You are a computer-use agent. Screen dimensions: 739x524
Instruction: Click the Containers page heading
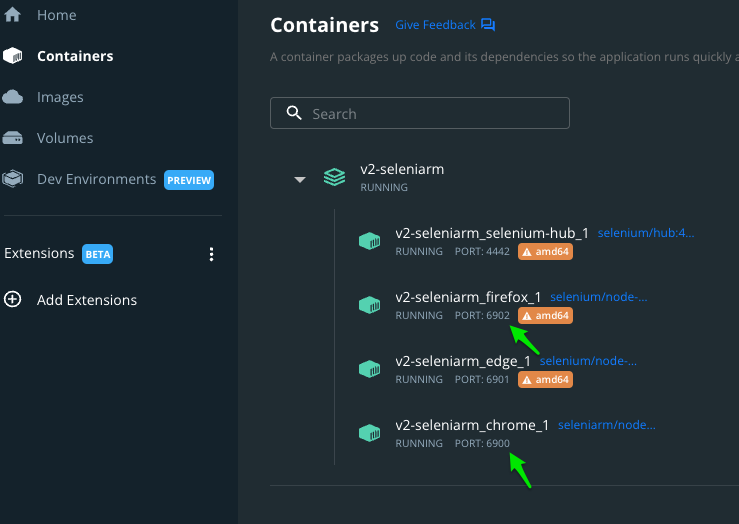click(324, 25)
